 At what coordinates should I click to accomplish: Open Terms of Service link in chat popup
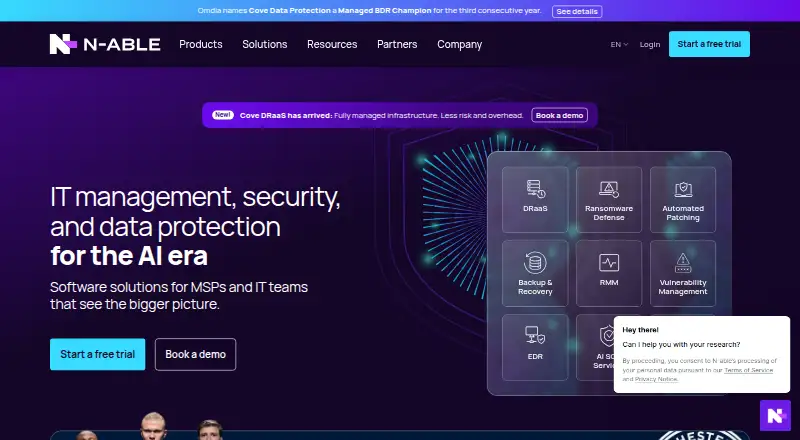pos(748,370)
